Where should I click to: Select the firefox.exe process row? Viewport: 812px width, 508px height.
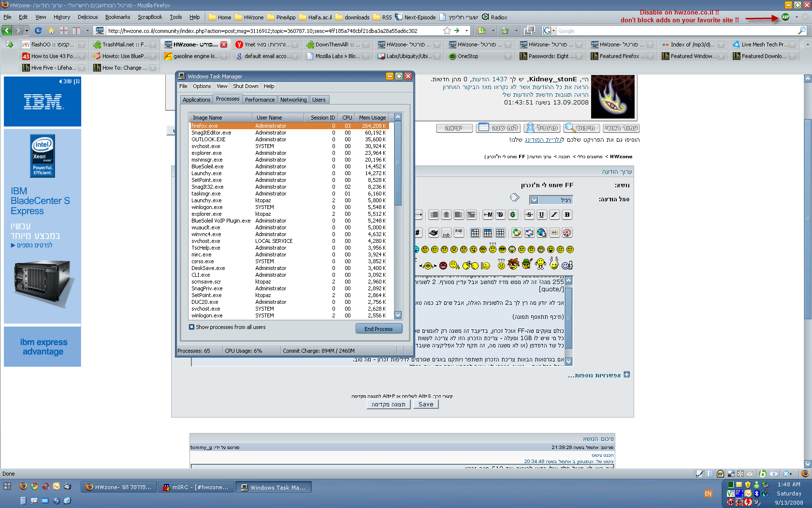click(x=289, y=126)
